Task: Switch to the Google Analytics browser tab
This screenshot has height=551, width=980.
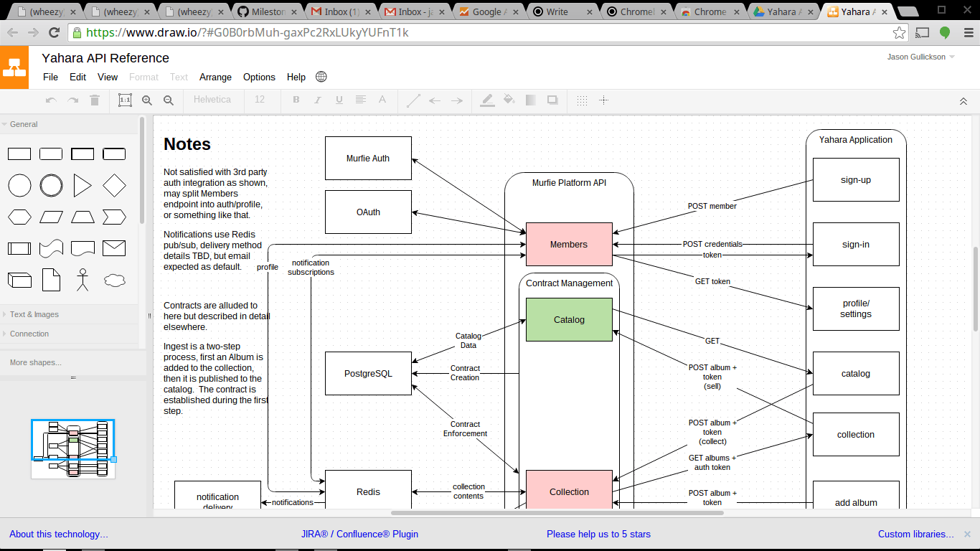Action: [488, 11]
